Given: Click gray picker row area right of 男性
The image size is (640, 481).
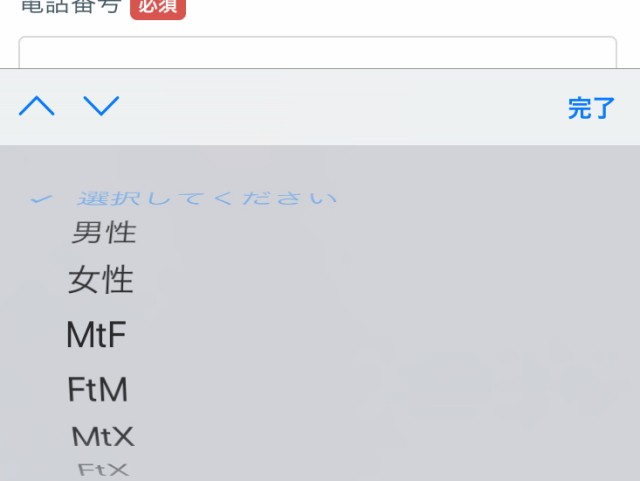Looking at the screenshot, I should pos(388,233).
